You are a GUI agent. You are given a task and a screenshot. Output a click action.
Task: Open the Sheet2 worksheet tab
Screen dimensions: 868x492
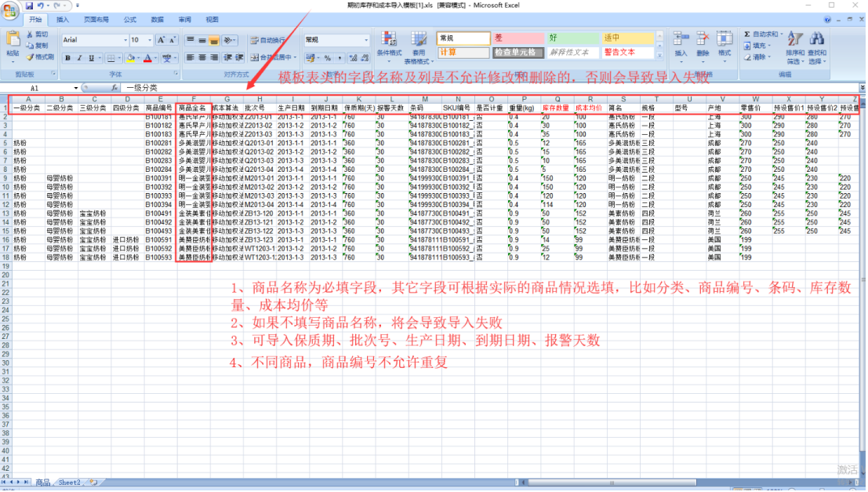coord(70,483)
